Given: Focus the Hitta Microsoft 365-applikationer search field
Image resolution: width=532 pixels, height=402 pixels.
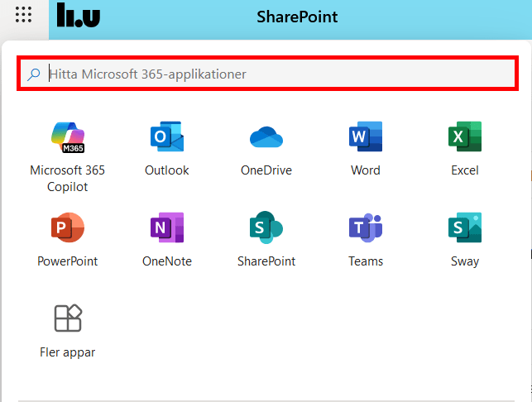Looking at the screenshot, I should (x=268, y=74).
